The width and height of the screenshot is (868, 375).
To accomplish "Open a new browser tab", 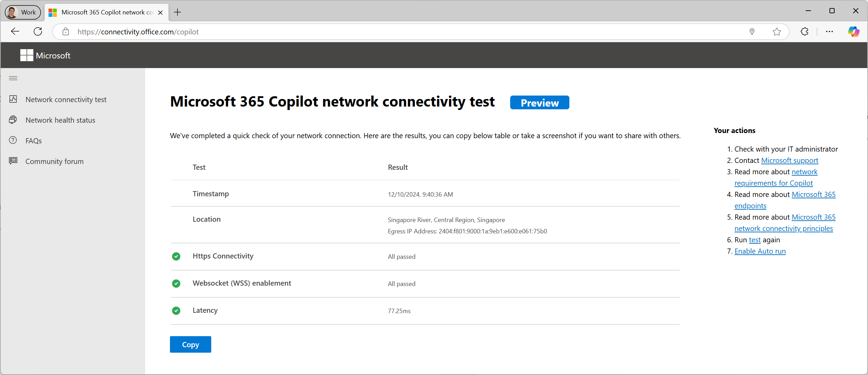I will 178,12.
